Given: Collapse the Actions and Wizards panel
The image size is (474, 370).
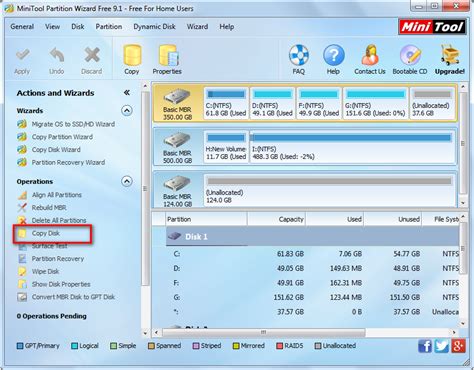Looking at the screenshot, I should point(127,93).
